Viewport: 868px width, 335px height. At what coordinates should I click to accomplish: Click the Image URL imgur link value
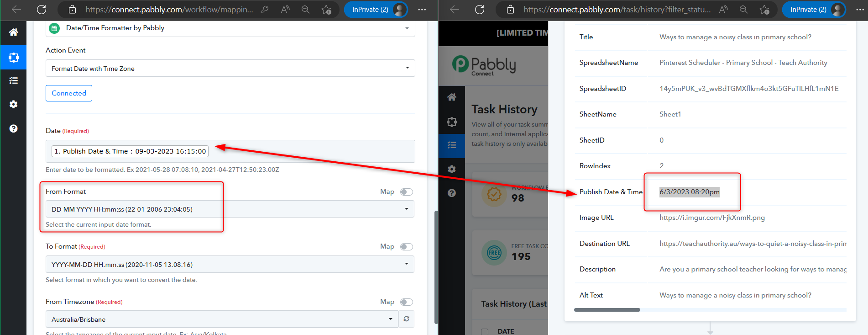(x=712, y=218)
